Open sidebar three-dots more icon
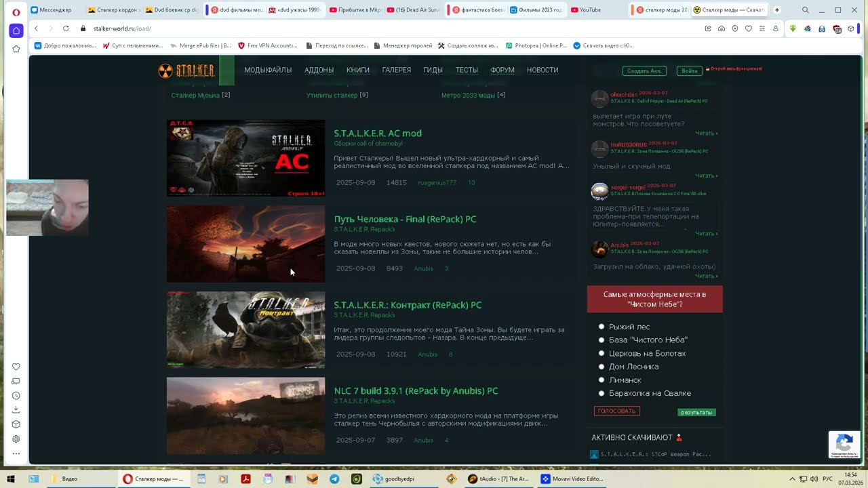Screen dimensions: 868x488 click(x=16, y=453)
